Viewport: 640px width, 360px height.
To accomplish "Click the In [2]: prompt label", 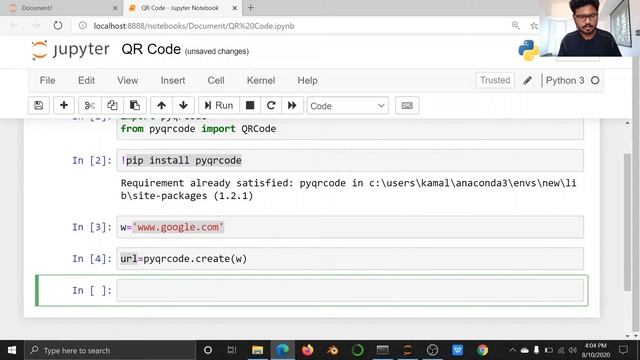I will click(x=92, y=161).
